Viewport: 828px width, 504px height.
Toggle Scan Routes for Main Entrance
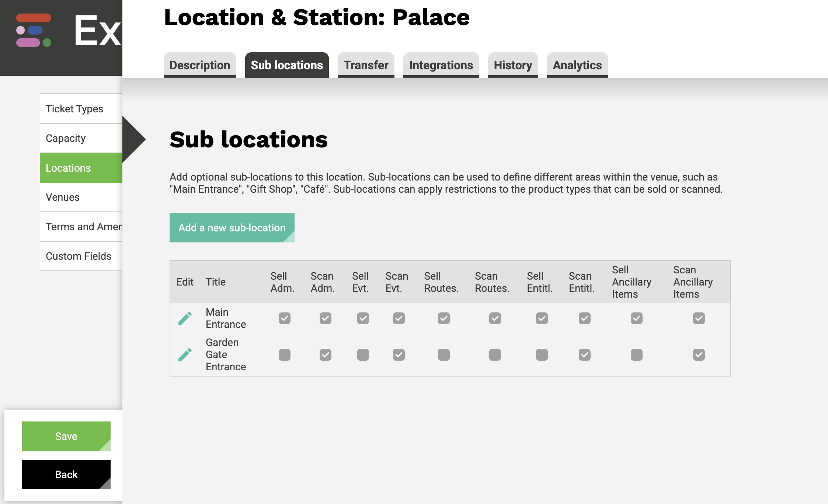tap(495, 318)
